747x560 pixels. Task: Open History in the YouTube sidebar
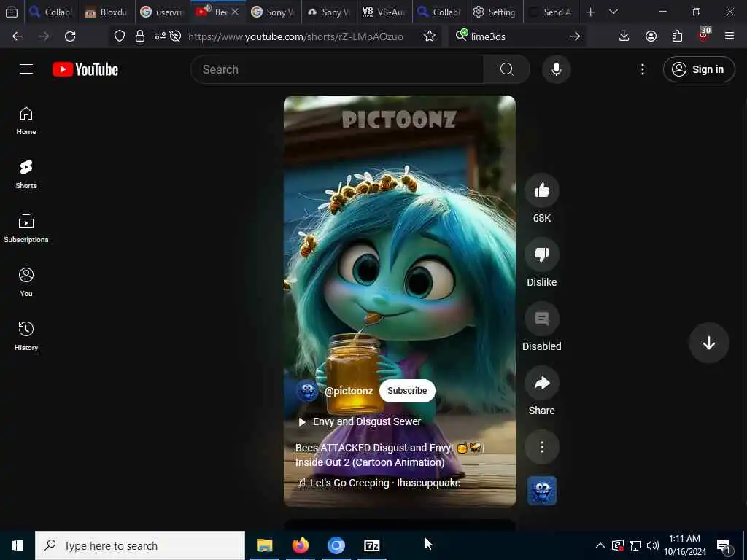[x=26, y=336]
